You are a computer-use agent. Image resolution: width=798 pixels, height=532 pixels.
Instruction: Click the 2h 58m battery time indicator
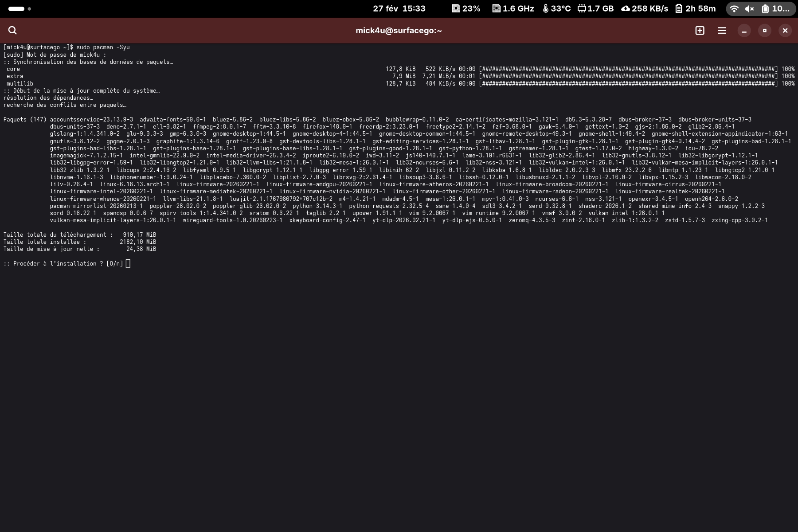click(695, 8)
